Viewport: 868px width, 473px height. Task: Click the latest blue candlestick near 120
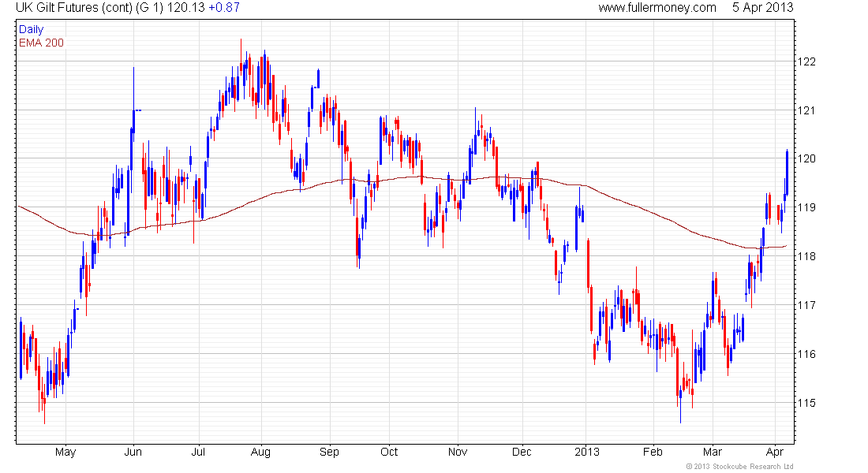pos(788,172)
